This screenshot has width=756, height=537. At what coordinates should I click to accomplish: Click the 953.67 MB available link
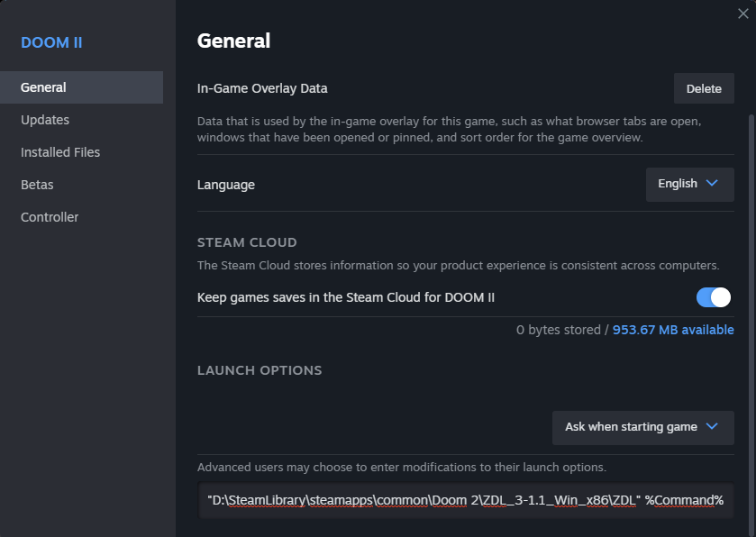pyautogui.click(x=673, y=330)
